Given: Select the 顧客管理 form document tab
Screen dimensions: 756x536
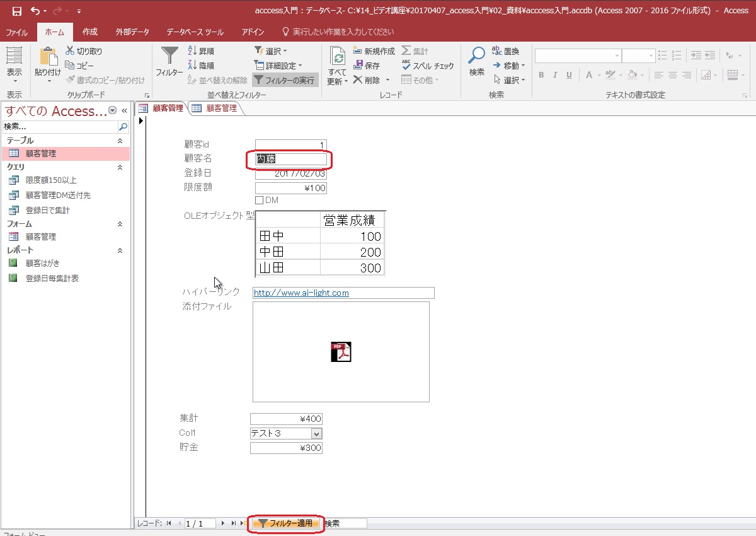Looking at the screenshot, I should [x=161, y=108].
